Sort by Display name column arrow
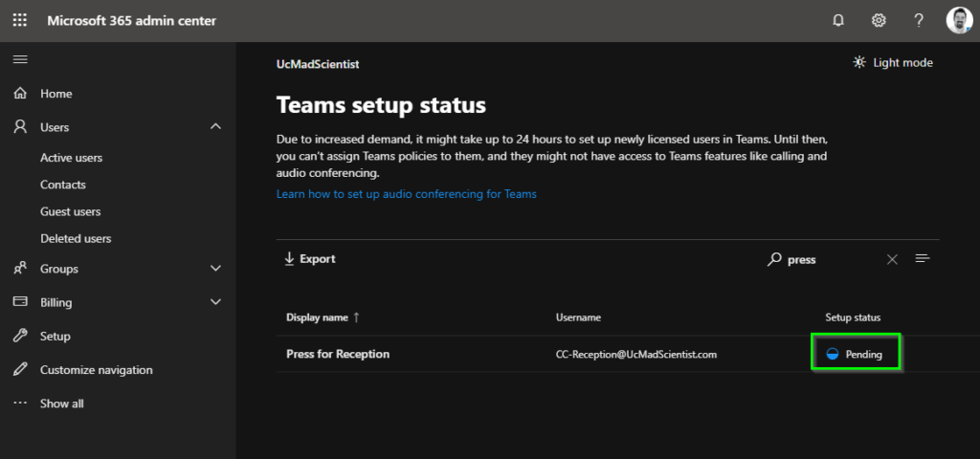 click(356, 317)
